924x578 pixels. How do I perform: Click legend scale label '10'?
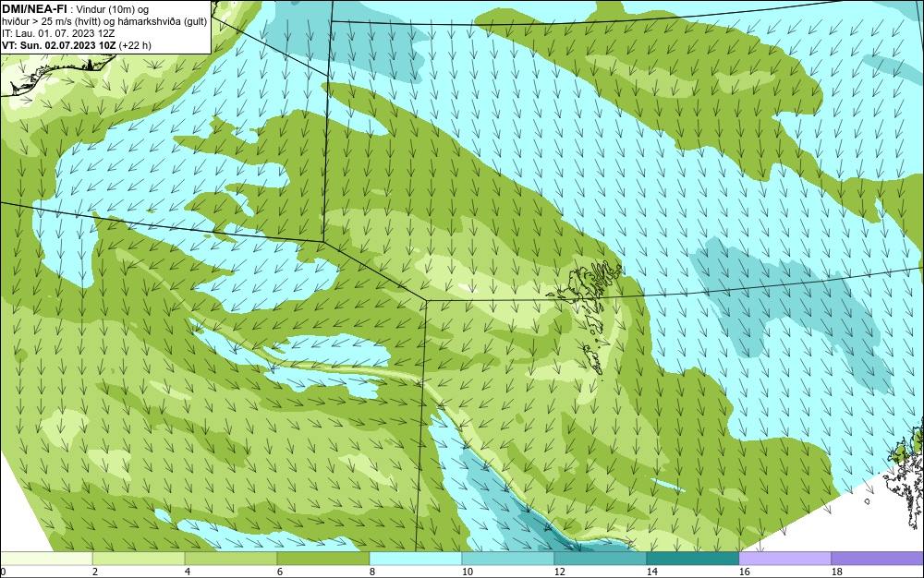click(467, 572)
